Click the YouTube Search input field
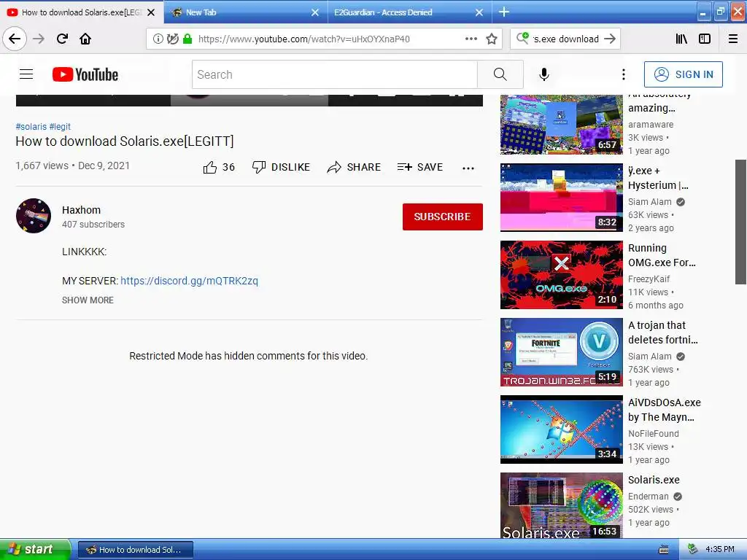Screen dimensions: 747x560 coord(334,74)
